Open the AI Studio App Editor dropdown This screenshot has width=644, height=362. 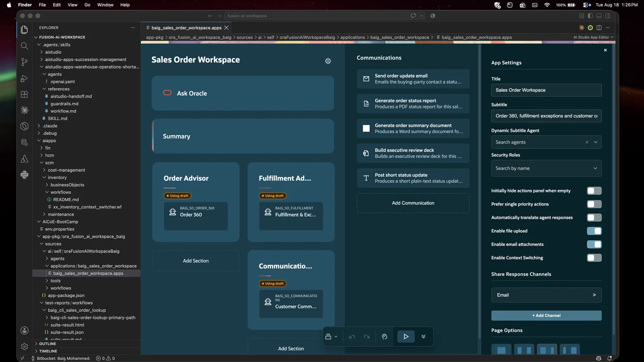pyautogui.click(x=593, y=37)
